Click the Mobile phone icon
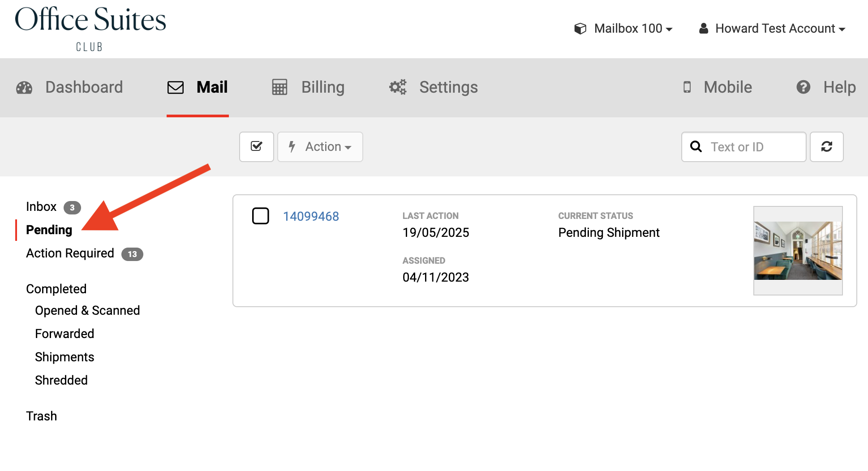 [x=687, y=87]
